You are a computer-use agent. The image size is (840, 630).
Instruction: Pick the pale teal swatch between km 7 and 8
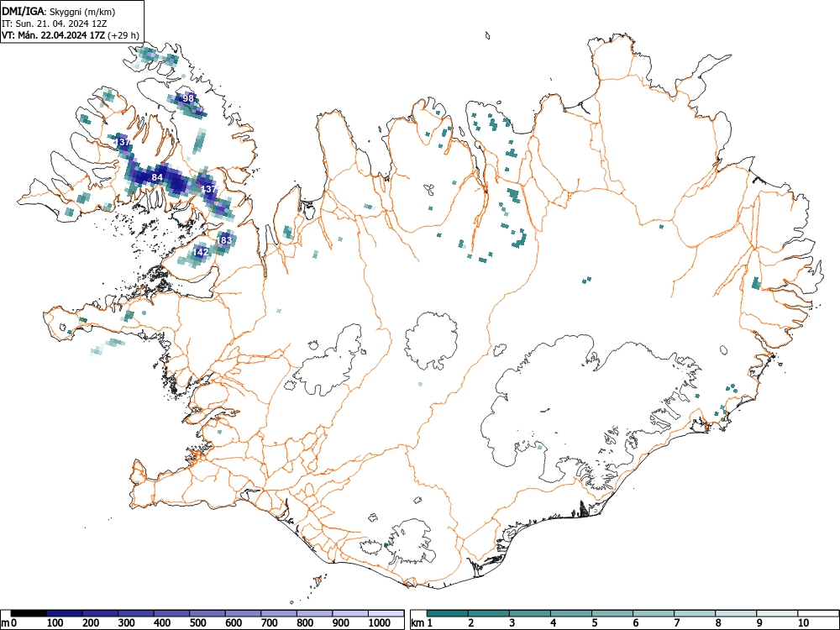(x=695, y=613)
